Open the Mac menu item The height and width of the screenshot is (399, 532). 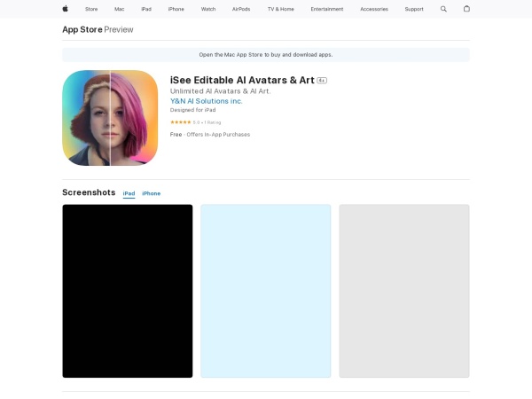tap(119, 9)
